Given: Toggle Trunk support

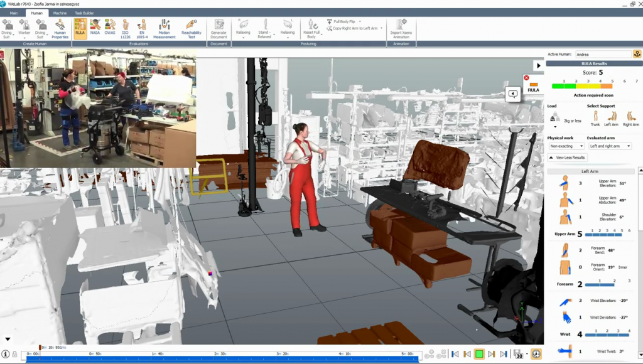Looking at the screenshot, I should coord(595,118).
